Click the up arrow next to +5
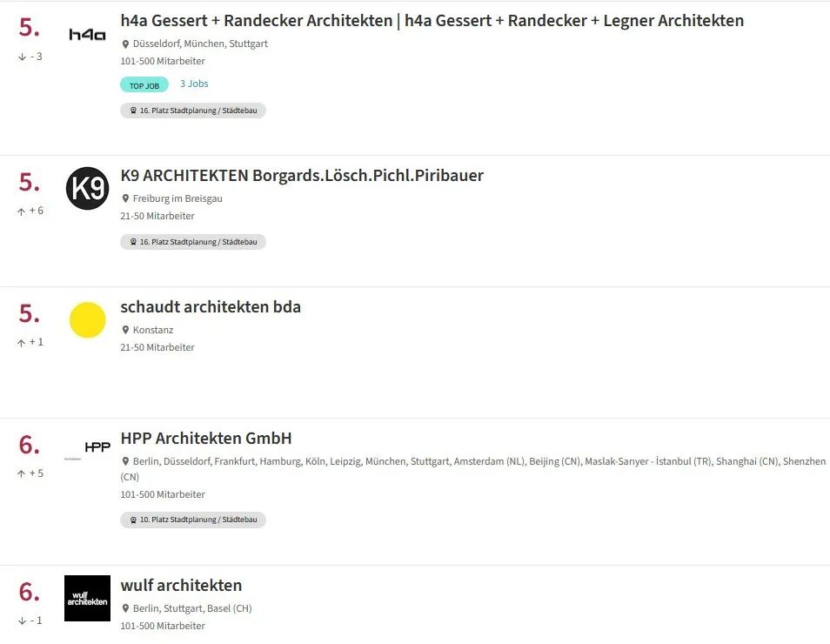Screen dimensions: 830x644 (21, 474)
